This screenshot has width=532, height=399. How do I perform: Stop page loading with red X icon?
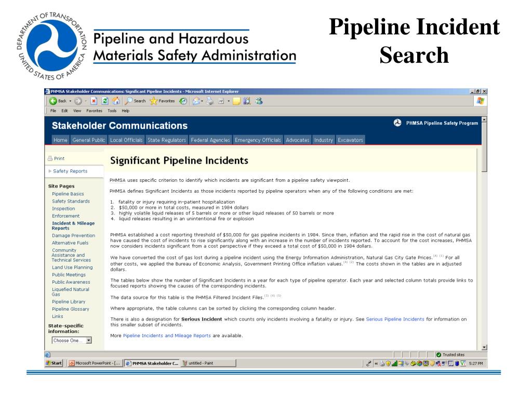[x=94, y=101]
